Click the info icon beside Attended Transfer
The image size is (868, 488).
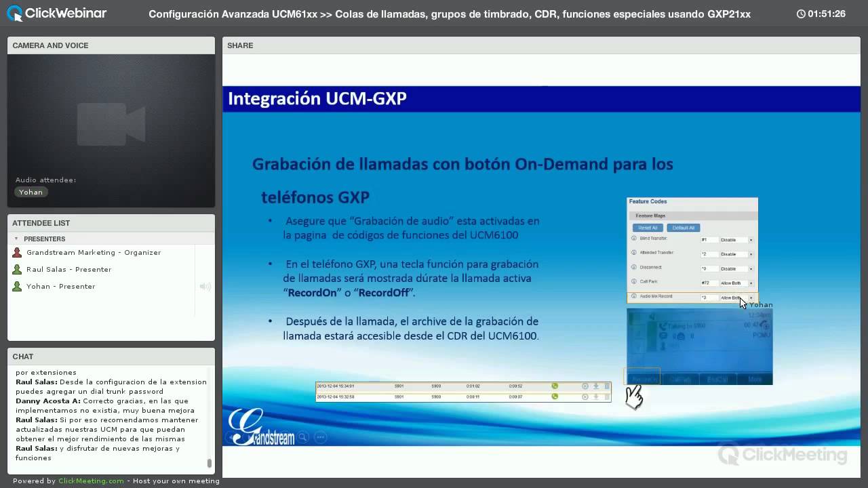[x=634, y=252]
